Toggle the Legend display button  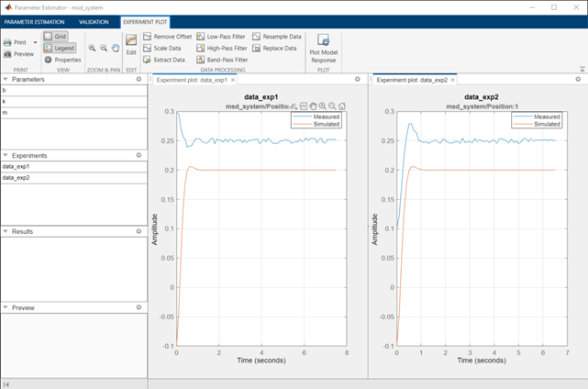pos(58,48)
